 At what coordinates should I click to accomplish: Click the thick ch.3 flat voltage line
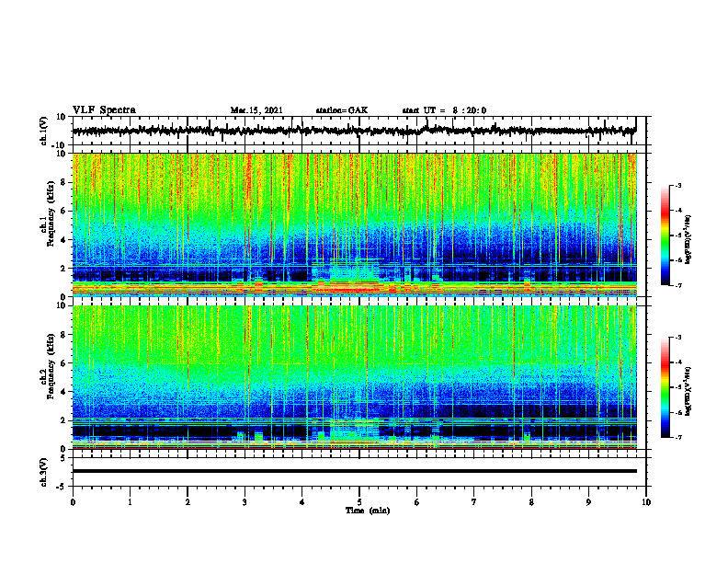click(354, 471)
